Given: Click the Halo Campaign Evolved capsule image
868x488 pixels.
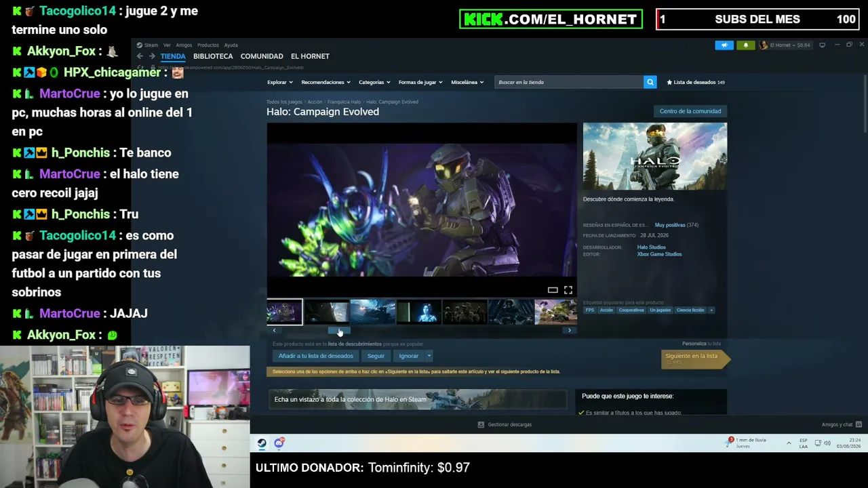Looking at the screenshot, I should [x=655, y=157].
